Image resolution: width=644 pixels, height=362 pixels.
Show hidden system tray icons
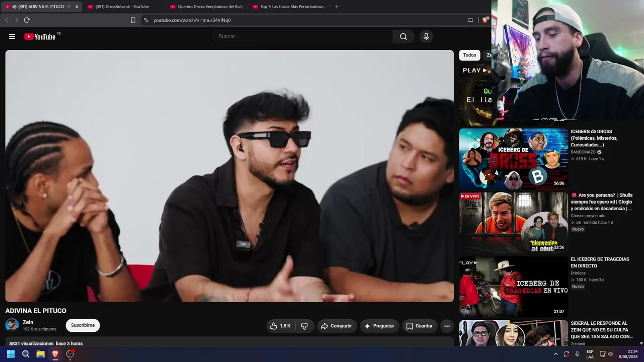tap(555, 354)
